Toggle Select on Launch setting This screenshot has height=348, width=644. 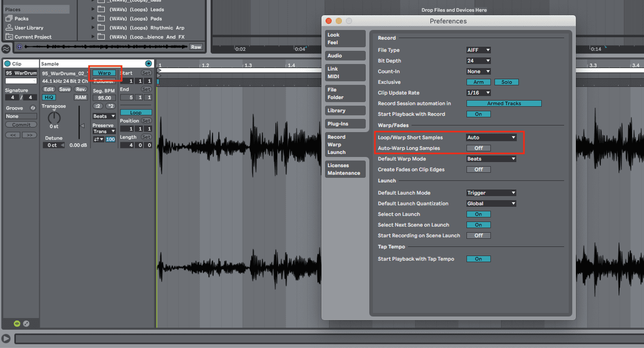click(479, 214)
